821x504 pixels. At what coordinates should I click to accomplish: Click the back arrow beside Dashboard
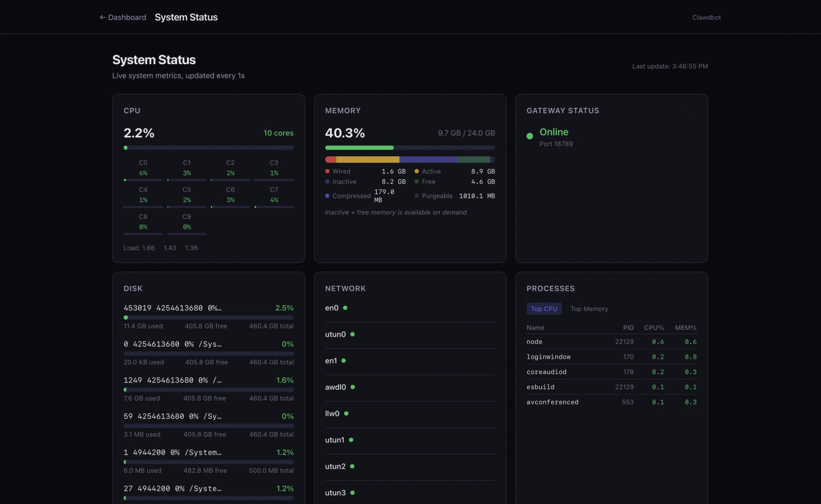(x=103, y=17)
